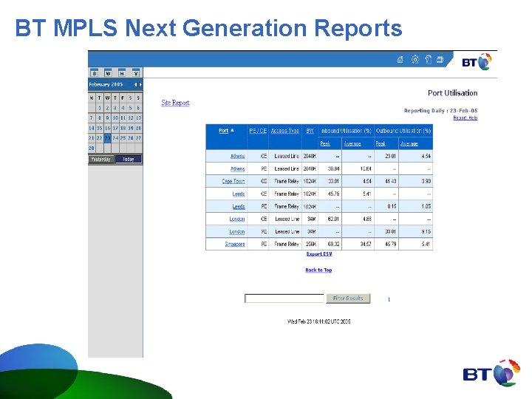Image resolution: width=532 pixels, height=399 pixels.
Task: Sort by the Port column header
Action: [223, 131]
